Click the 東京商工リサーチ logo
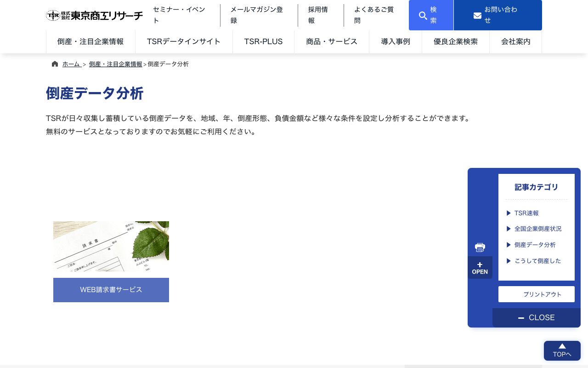The height and width of the screenshot is (368, 588). tap(94, 15)
